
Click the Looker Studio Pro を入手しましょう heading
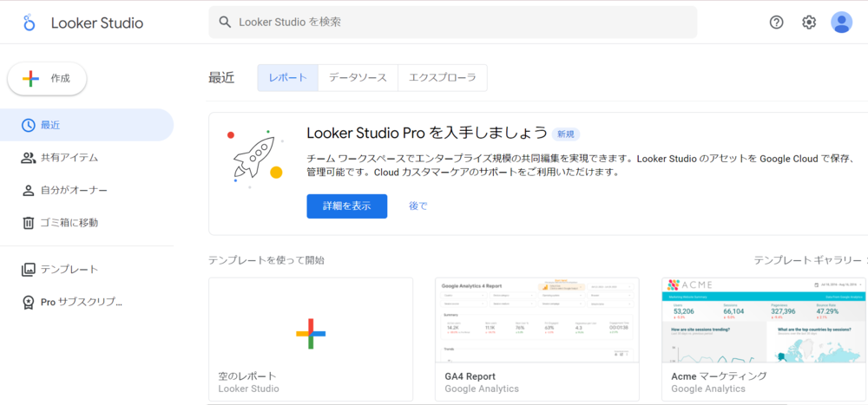tap(427, 134)
